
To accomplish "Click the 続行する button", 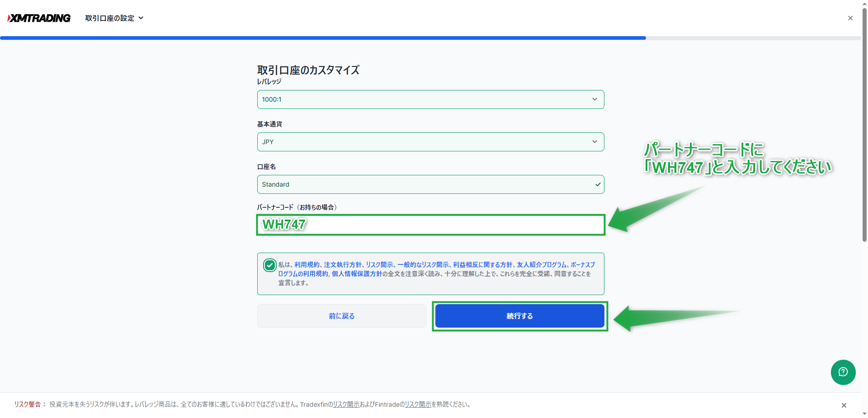I will coord(519,316).
